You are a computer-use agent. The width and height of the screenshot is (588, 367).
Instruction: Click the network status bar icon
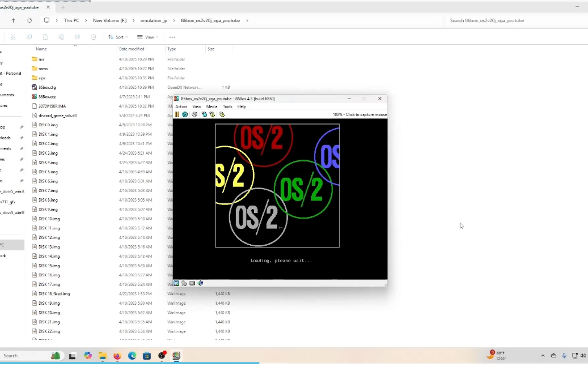200,284
